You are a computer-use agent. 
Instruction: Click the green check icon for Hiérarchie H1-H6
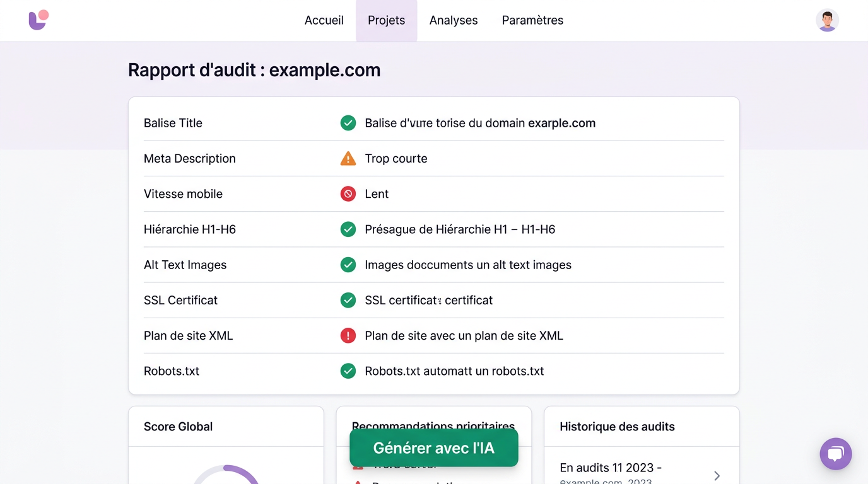point(348,229)
